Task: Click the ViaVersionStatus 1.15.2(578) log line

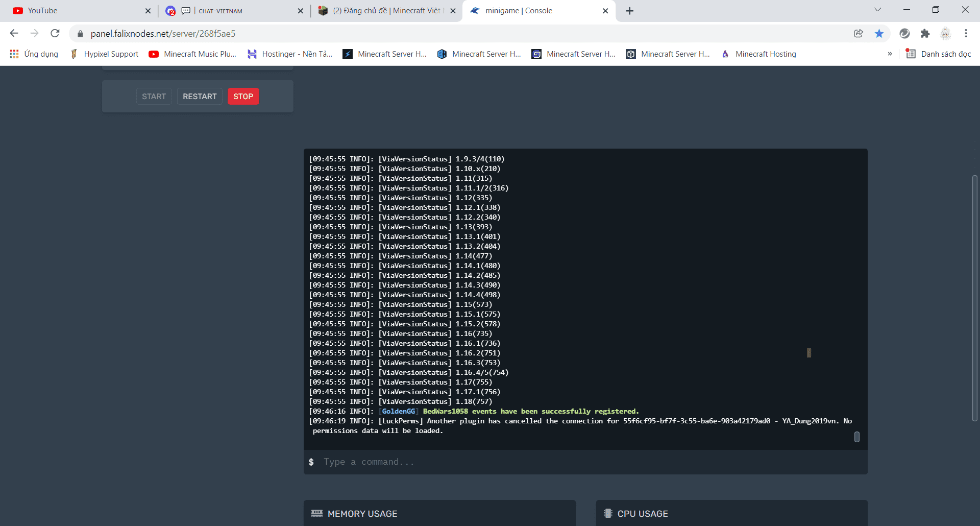Action: (x=405, y=324)
